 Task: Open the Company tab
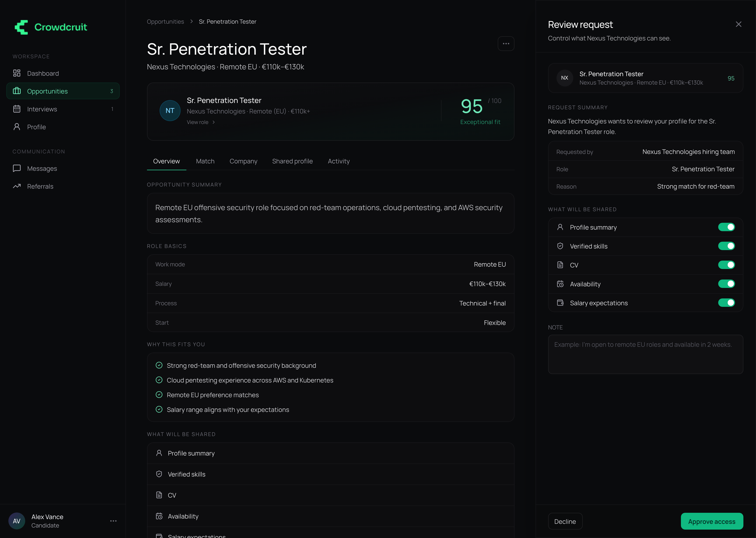click(x=243, y=161)
